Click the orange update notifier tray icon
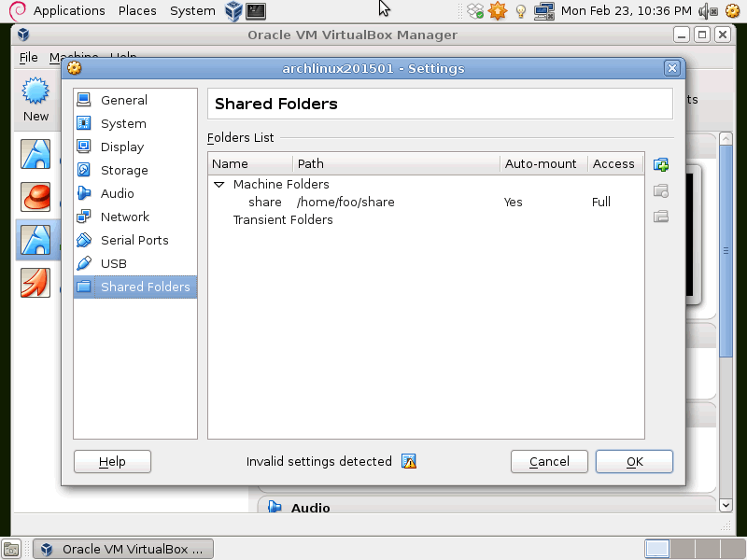747x560 pixels. [x=498, y=10]
